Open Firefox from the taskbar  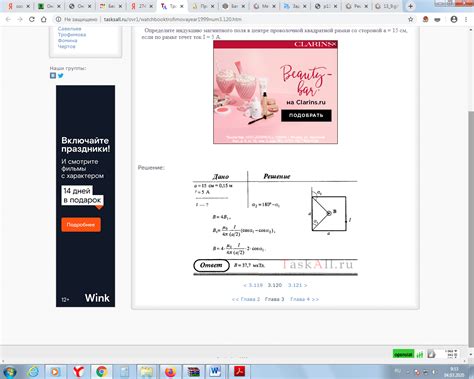(170, 371)
